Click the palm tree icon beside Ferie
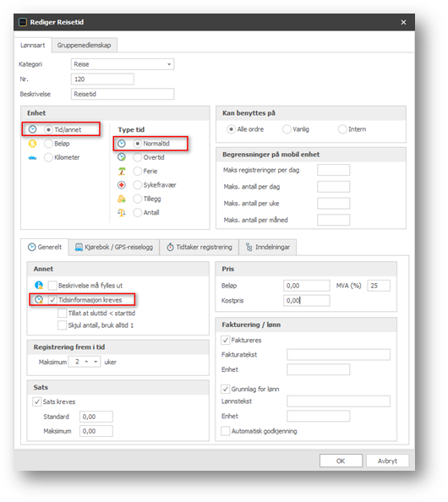 coord(122,172)
